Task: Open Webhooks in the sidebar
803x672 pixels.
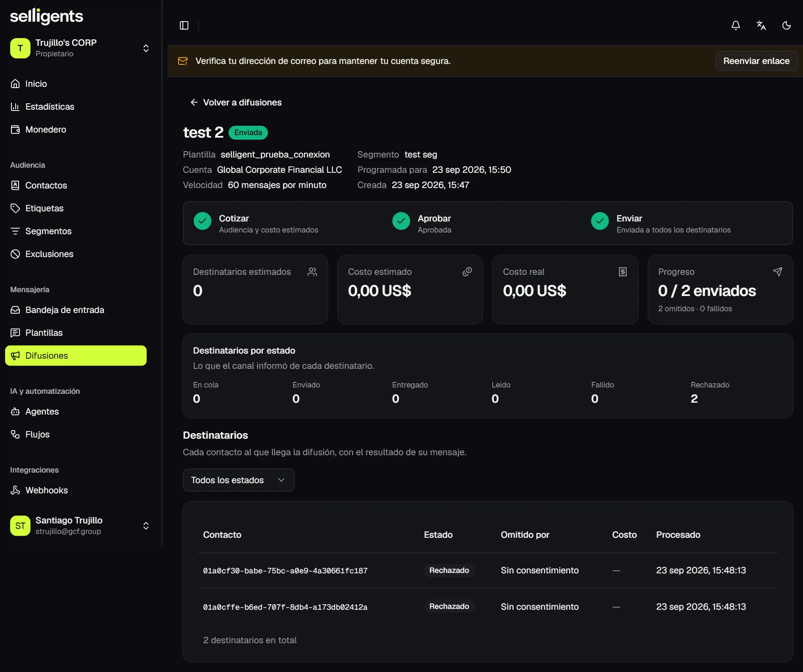Action: click(76, 490)
